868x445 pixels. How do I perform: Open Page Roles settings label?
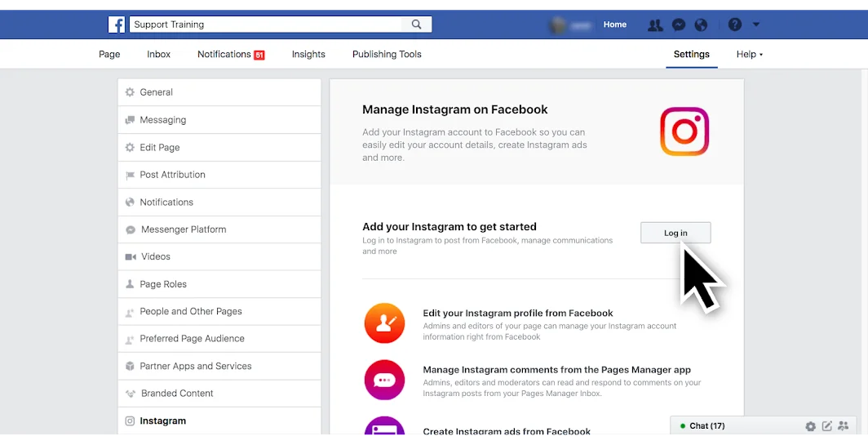click(163, 284)
